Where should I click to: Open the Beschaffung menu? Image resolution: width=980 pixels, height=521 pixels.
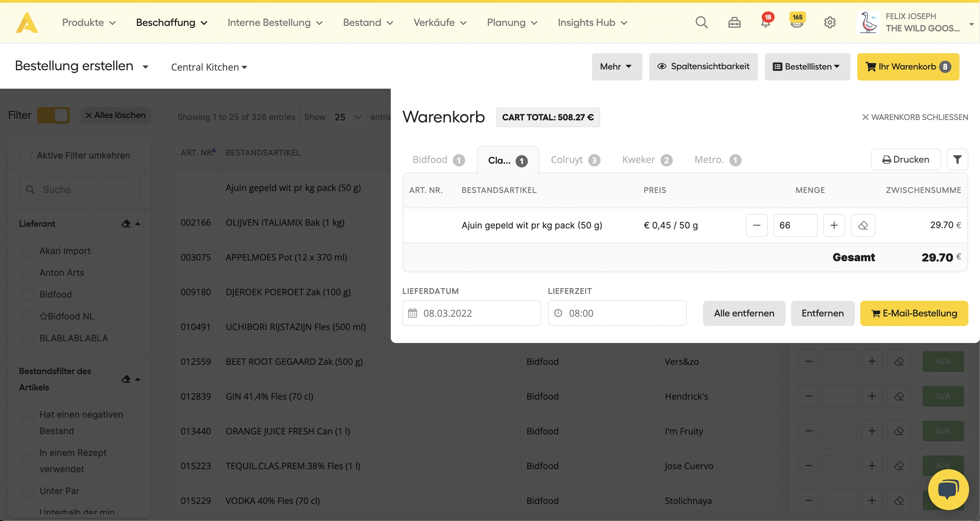coord(172,23)
